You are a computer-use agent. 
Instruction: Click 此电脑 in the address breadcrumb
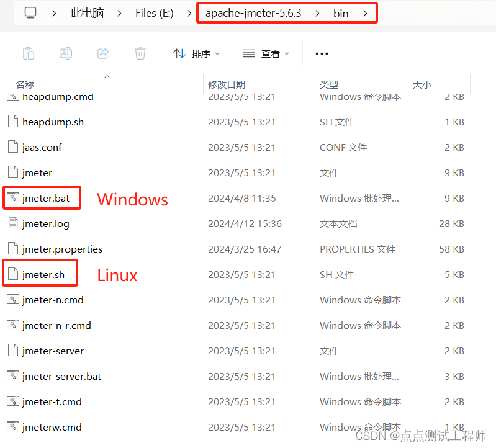[x=88, y=13]
